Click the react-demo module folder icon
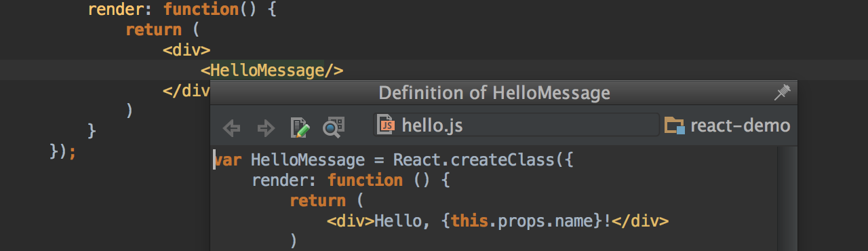 click(675, 125)
